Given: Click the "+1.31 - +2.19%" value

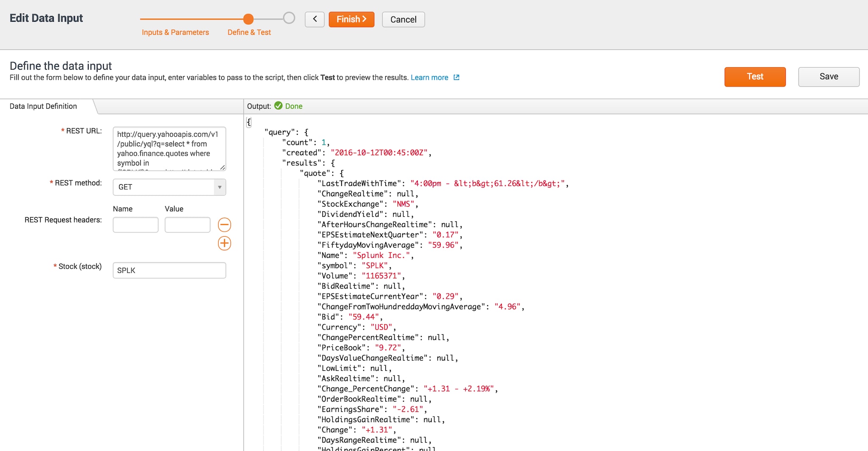Looking at the screenshot, I should click(459, 388).
